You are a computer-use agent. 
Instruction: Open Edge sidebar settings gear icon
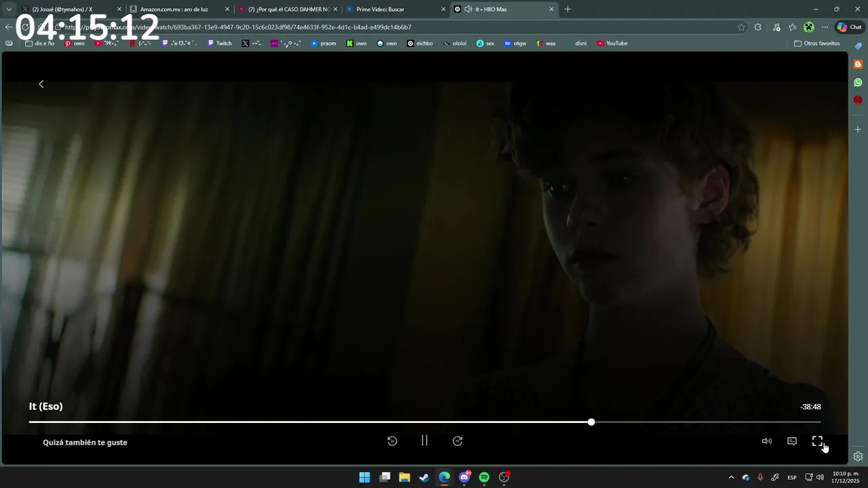tap(858, 456)
